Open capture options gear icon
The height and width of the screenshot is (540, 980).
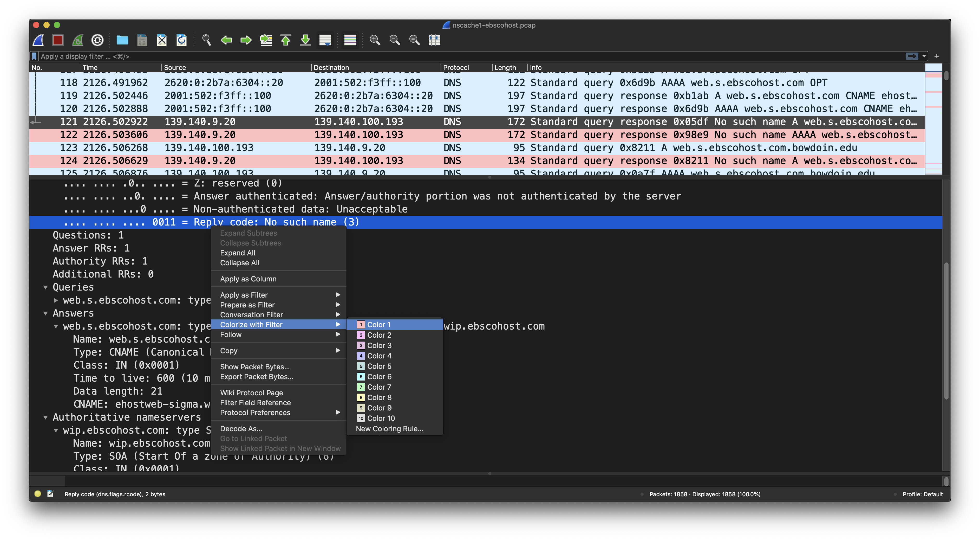click(97, 40)
